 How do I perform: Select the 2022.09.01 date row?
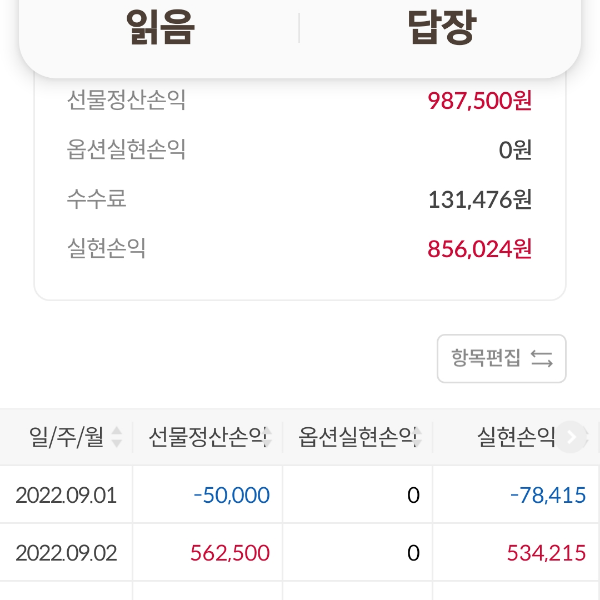66,495
